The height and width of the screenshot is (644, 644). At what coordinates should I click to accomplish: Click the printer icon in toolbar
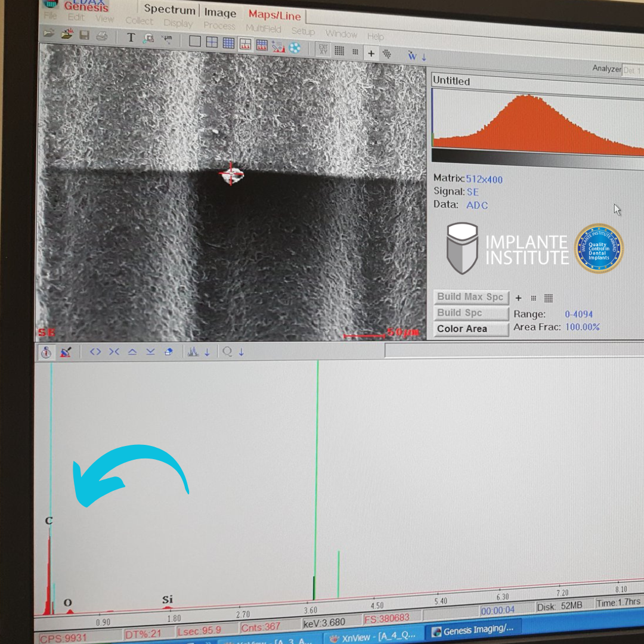[102, 36]
